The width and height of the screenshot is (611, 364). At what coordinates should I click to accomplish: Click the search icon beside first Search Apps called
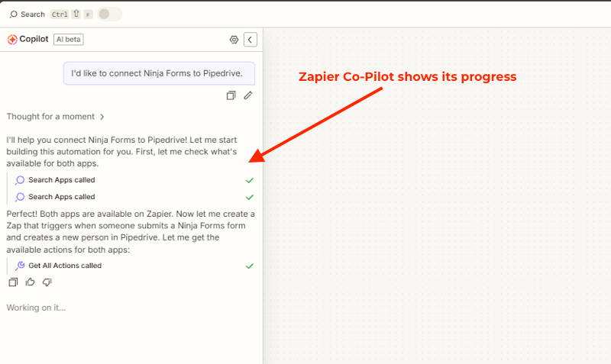[x=20, y=180]
